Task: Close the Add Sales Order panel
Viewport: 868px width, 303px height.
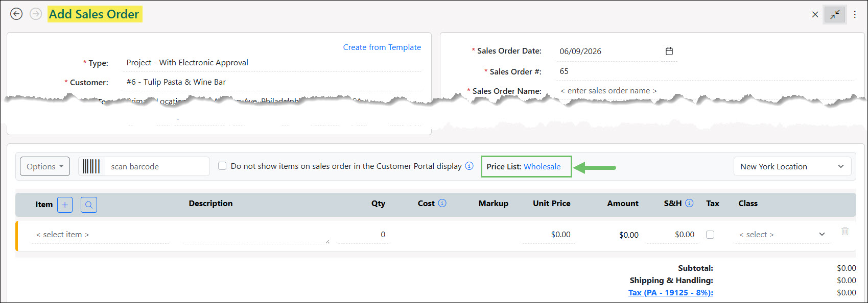Action: [x=815, y=14]
